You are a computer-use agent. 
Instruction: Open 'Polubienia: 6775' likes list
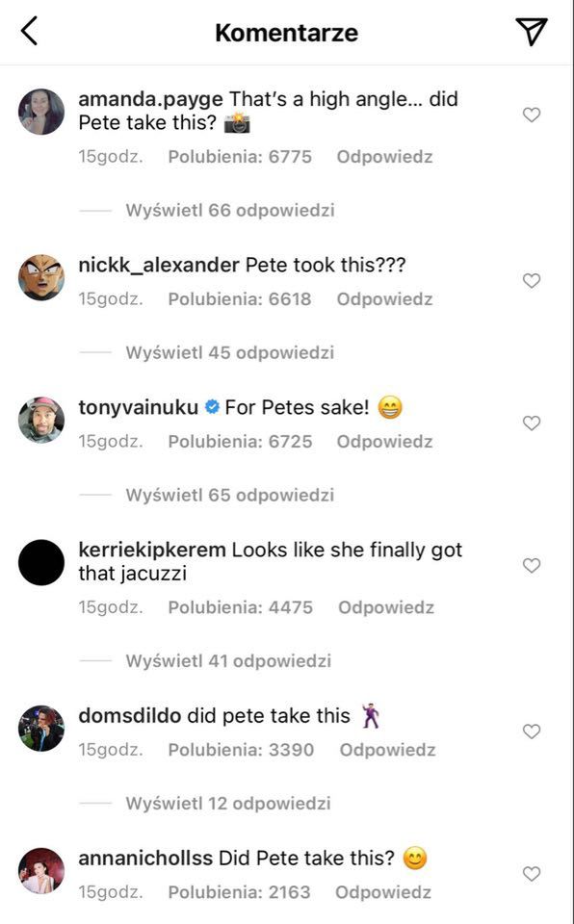[x=243, y=156]
